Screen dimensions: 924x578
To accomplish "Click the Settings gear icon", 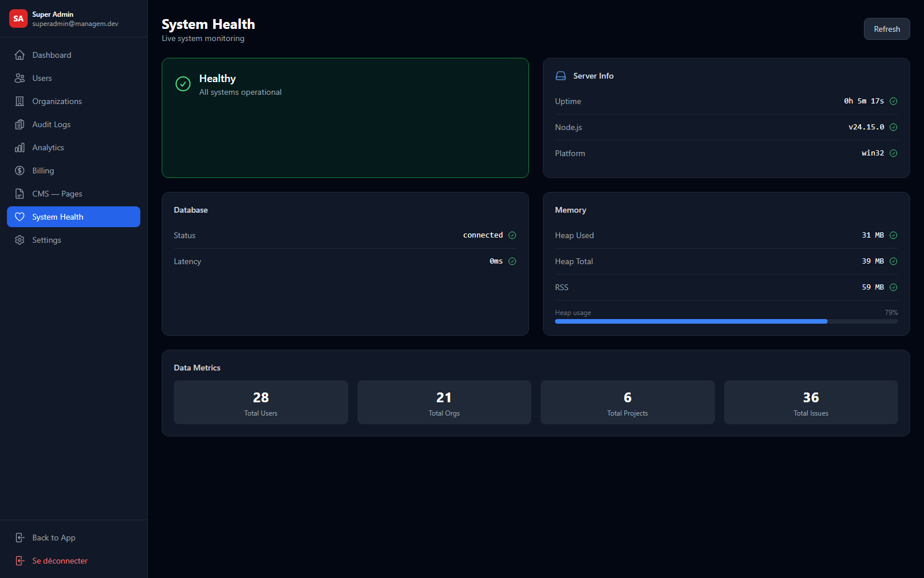I will pos(20,240).
